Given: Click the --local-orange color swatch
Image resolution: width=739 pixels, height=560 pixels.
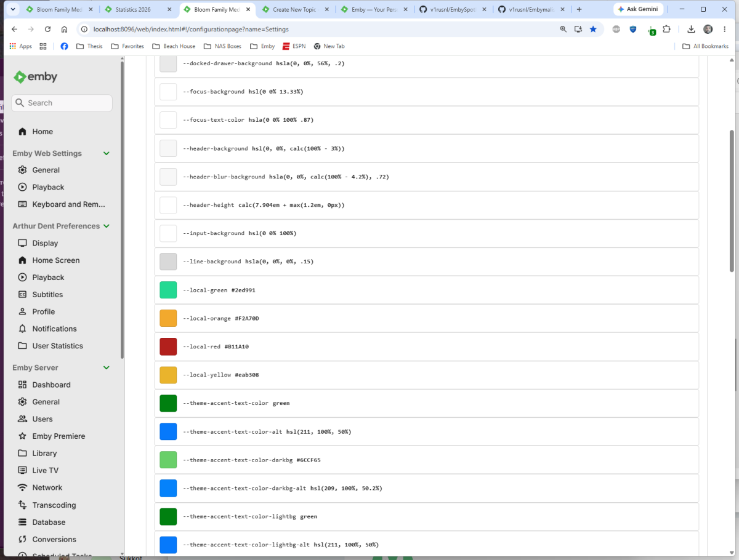Looking at the screenshot, I should pyautogui.click(x=168, y=318).
